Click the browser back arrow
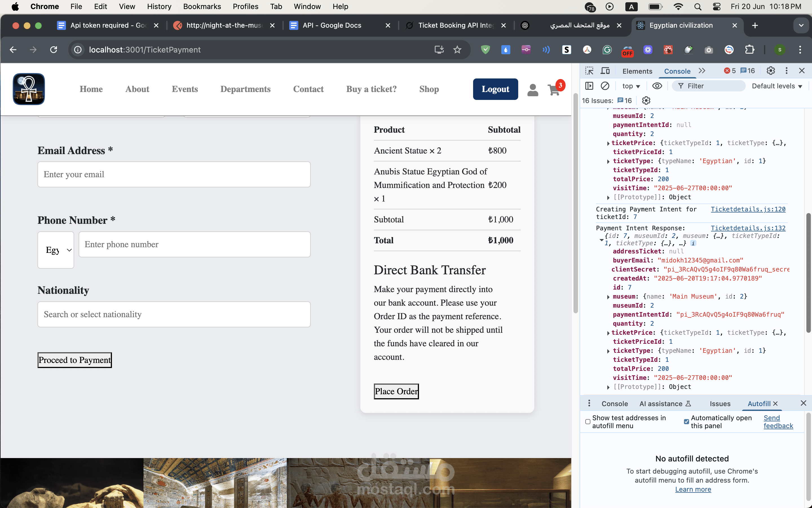This screenshot has width=812, height=508. [x=13, y=50]
